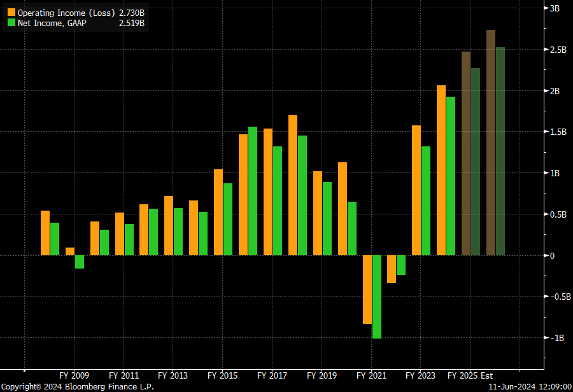Screen dimensions: 573x392
Task: Click the FY 2009 negative green net income bar
Action: click(x=80, y=262)
